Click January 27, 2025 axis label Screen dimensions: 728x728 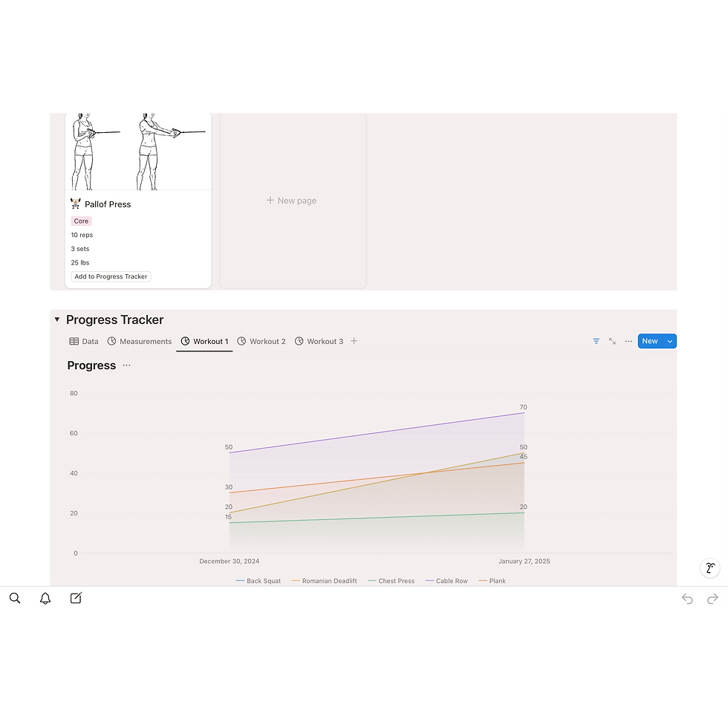(524, 562)
